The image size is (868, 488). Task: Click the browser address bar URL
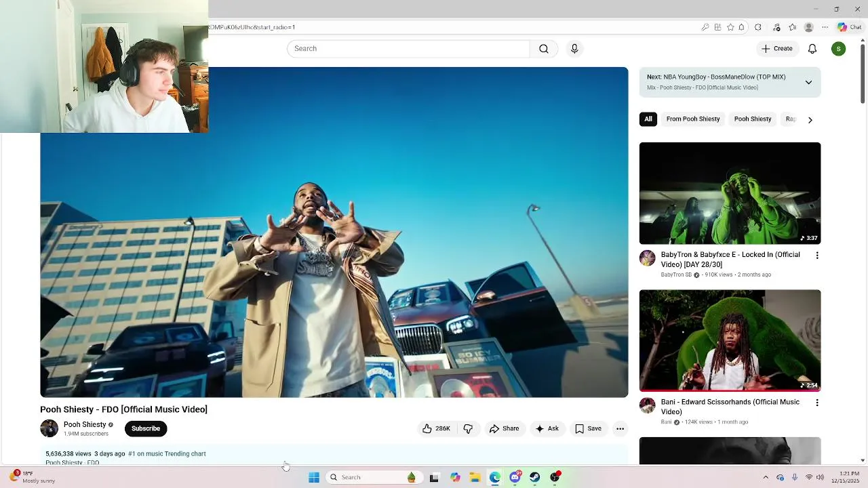pos(252,27)
